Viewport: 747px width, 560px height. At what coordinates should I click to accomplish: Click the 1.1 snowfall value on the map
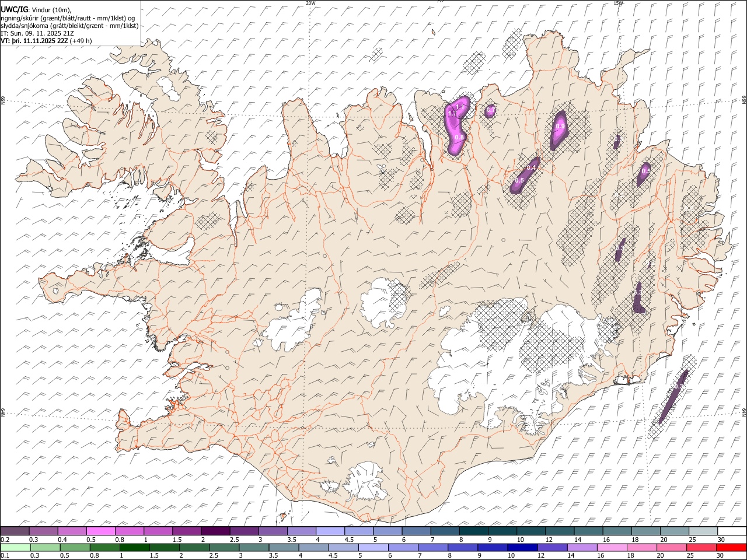460,107
